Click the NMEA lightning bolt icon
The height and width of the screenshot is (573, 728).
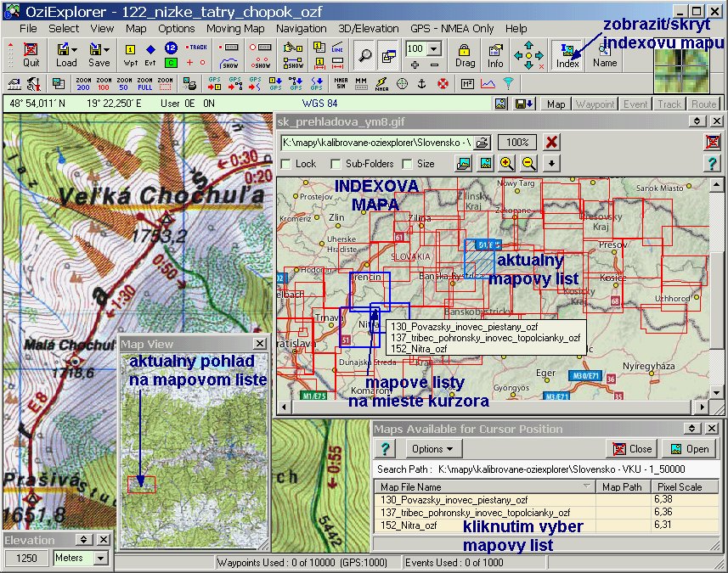[x=382, y=83]
